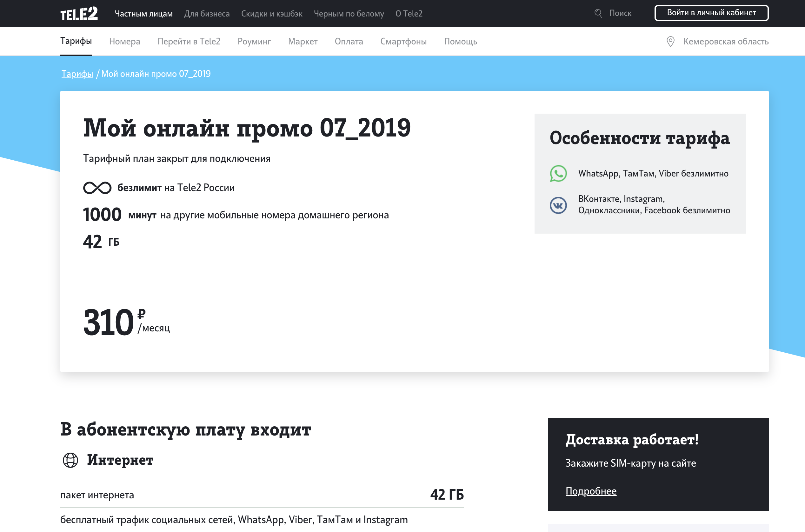Click В абонентскую плату входит heading
805x532 pixels.
186,429
